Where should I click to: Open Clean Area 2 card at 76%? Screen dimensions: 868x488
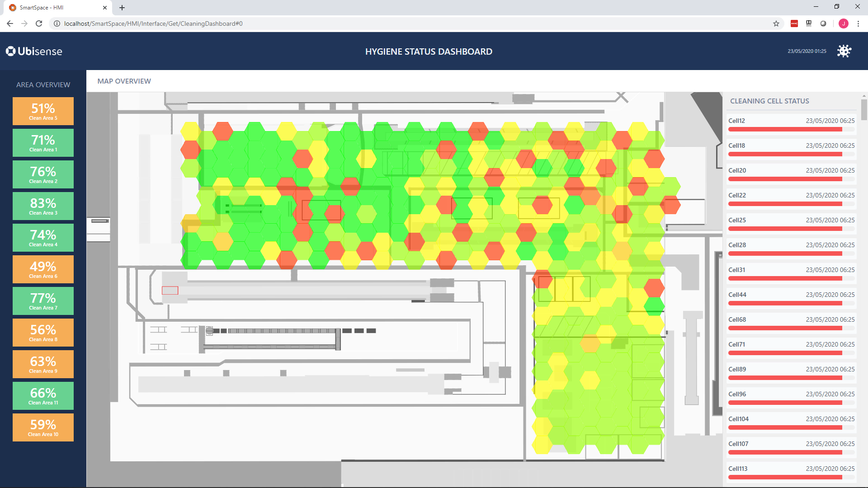tap(43, 174)
